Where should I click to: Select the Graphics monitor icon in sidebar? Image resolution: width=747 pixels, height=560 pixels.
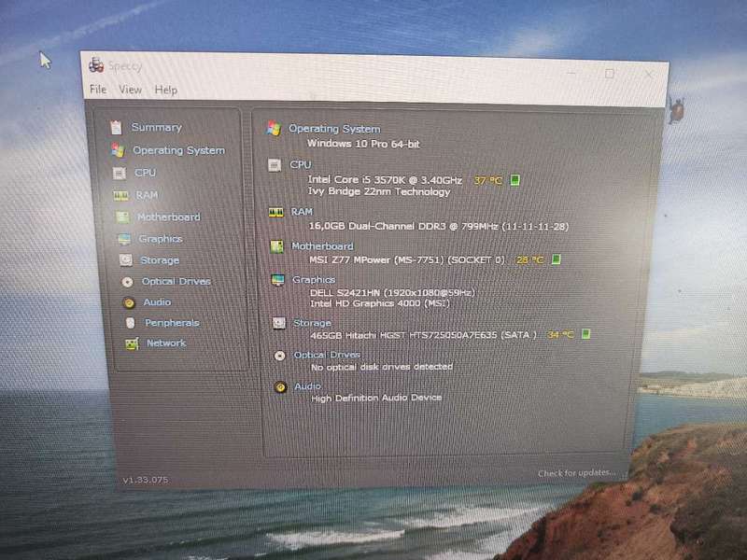tap(124, 239)
